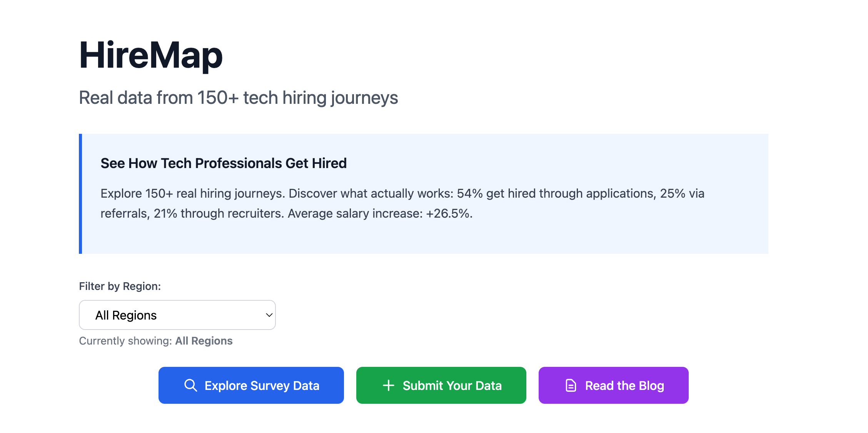Click the Currently showing: All Regions text

[x=155, y=341]
